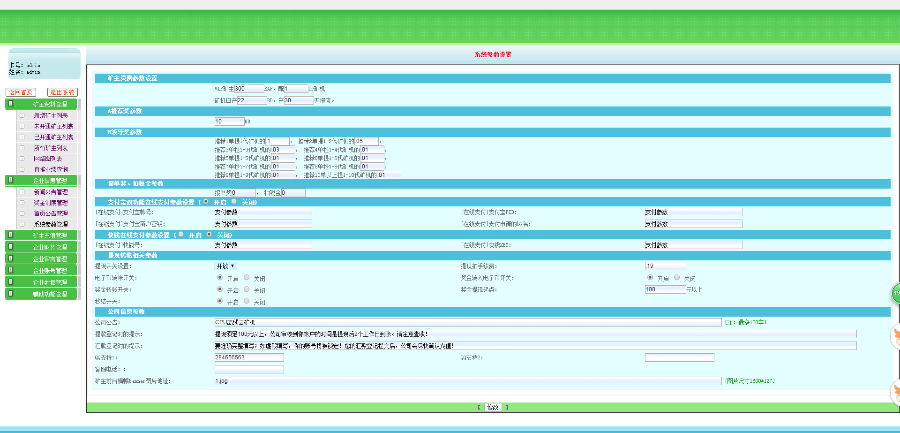
Task: Collapse the 企业信息管理 green sidebar header
Action: pos(42,180)
